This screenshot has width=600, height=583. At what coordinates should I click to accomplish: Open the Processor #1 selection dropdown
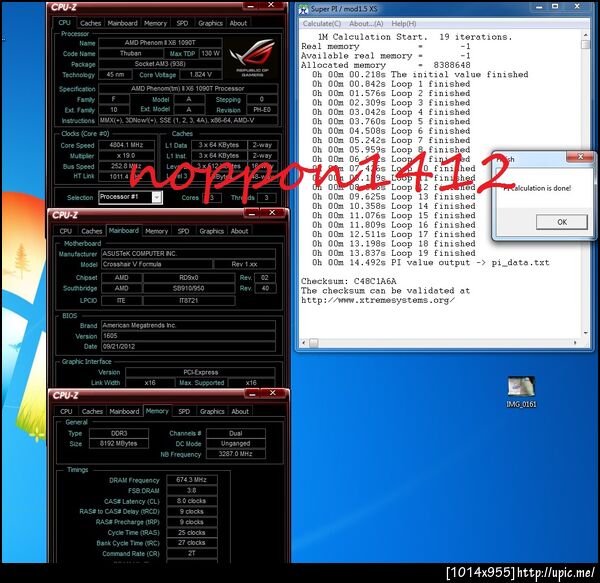tap(157, 197)
